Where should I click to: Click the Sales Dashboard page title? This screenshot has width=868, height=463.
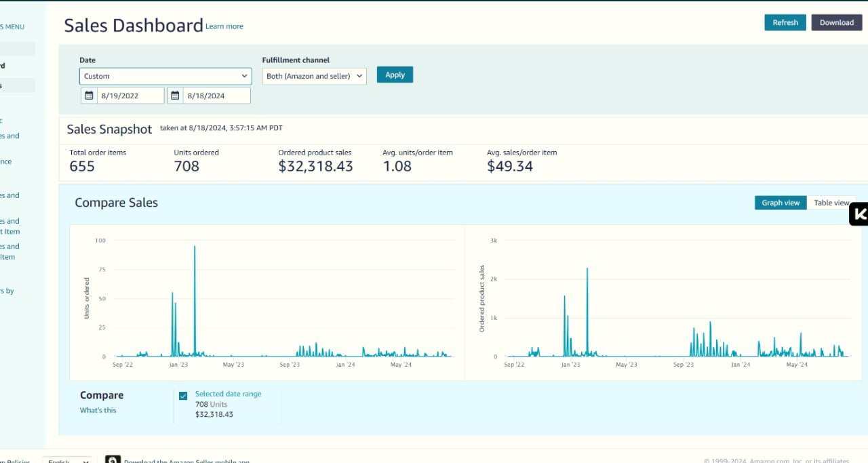(x=134, y=25)
